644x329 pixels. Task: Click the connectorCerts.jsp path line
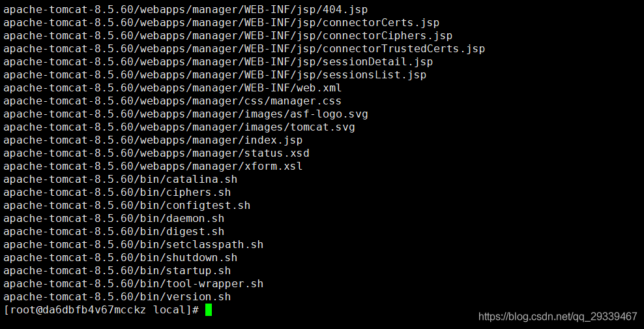222,22
